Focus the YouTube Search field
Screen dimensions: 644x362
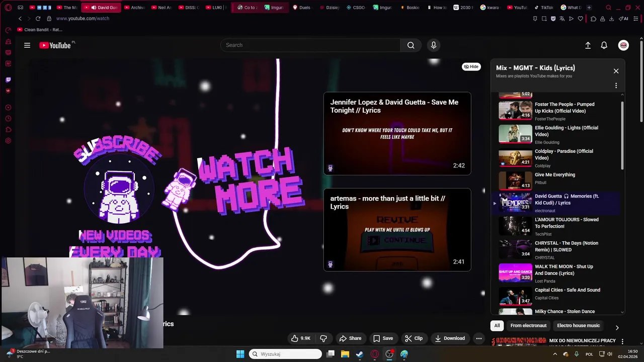point(310,45)
